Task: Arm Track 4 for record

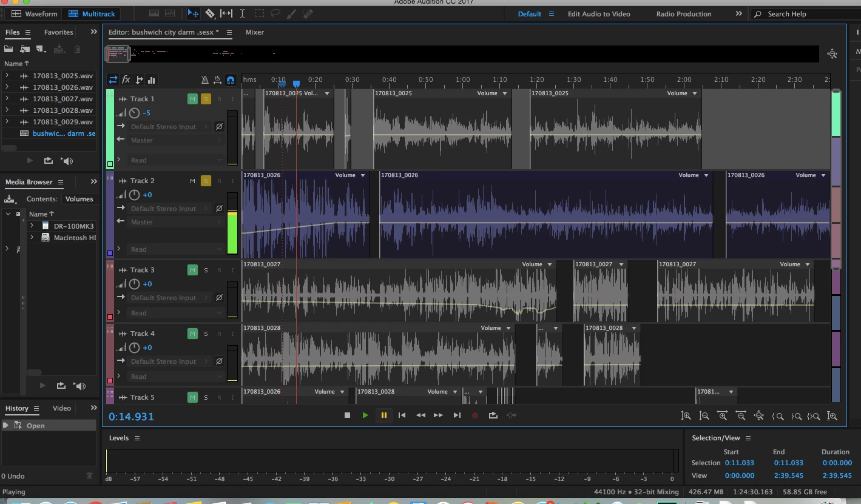Action: (219, 334)
